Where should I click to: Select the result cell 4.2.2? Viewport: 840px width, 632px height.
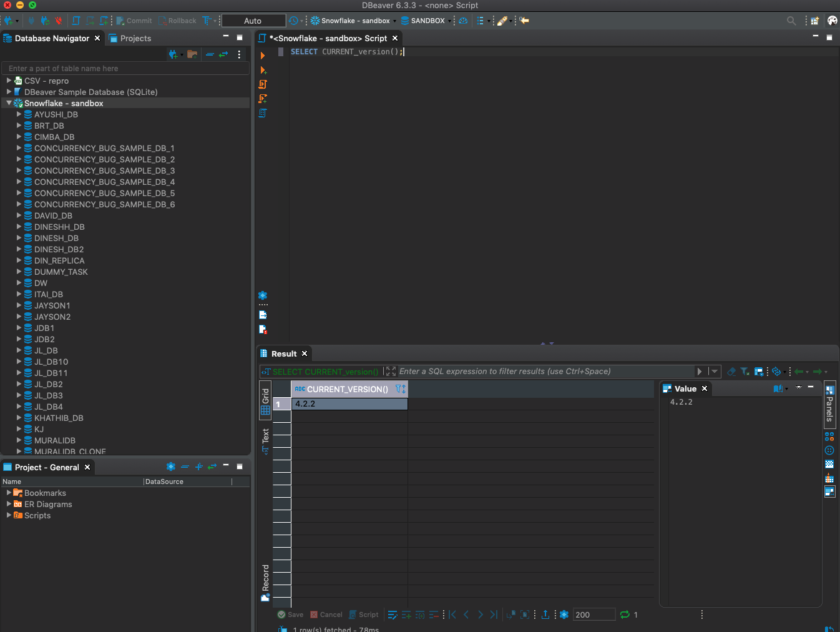[x=349, y=404]
